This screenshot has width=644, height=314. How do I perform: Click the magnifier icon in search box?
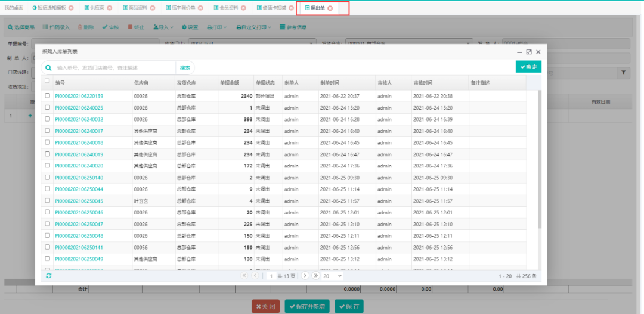click(48, 68)
